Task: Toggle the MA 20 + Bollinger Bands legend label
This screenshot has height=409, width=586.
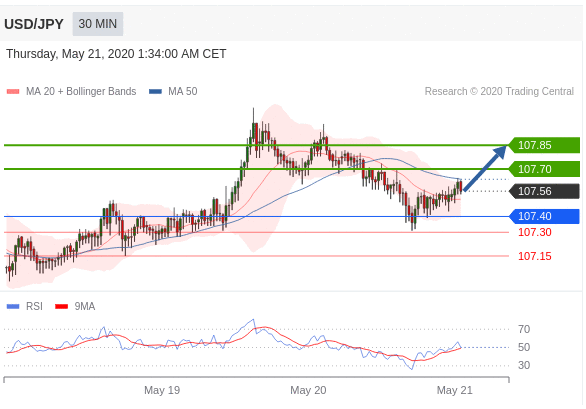Action: click(x=81, y=92)
